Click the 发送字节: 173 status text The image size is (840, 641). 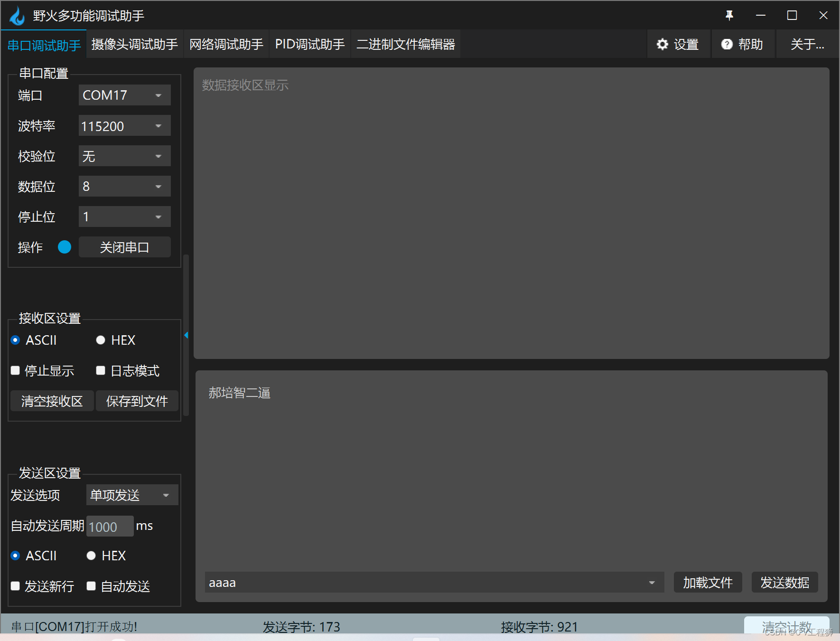[301, 627]
